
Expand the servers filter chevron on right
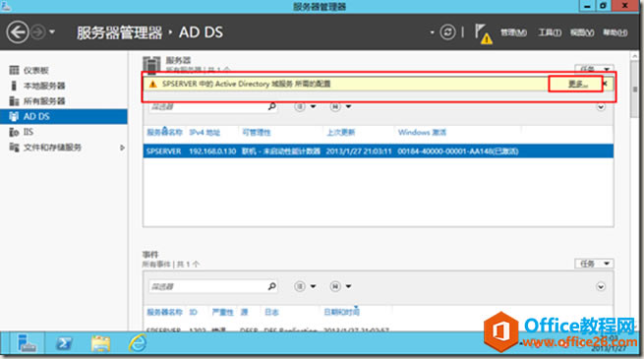(601, 107)
